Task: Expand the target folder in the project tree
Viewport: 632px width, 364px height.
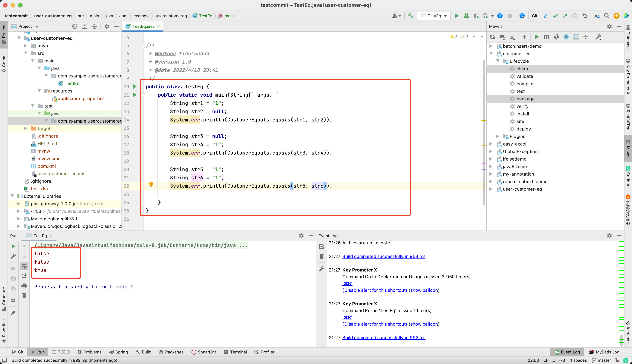Action: [x=26, y=128]
